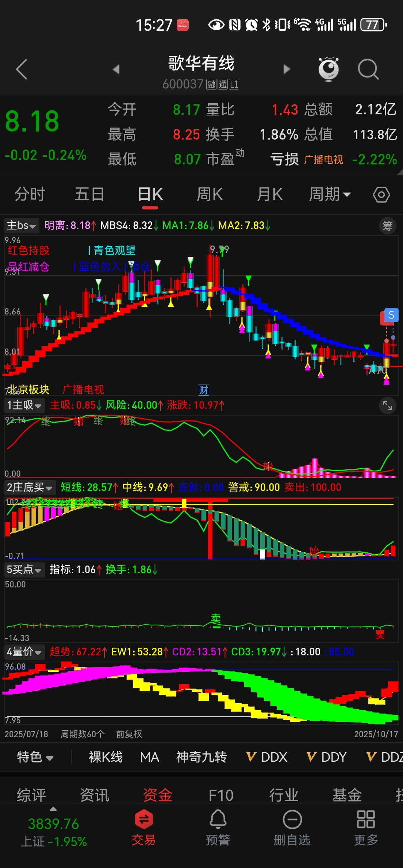This screenshot has height=868, width=403.
Task: Open the 资金 tab
Action: click(158, 795)
